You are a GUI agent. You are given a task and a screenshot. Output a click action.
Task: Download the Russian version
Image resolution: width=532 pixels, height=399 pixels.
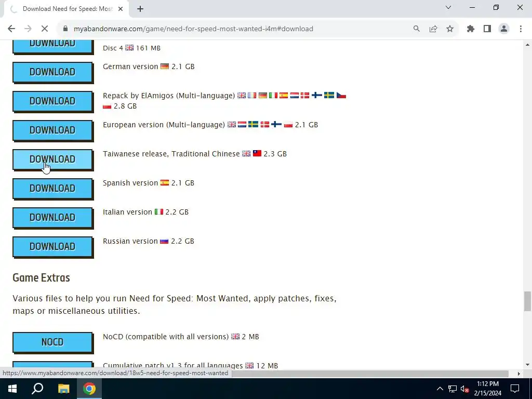[52, 247]
